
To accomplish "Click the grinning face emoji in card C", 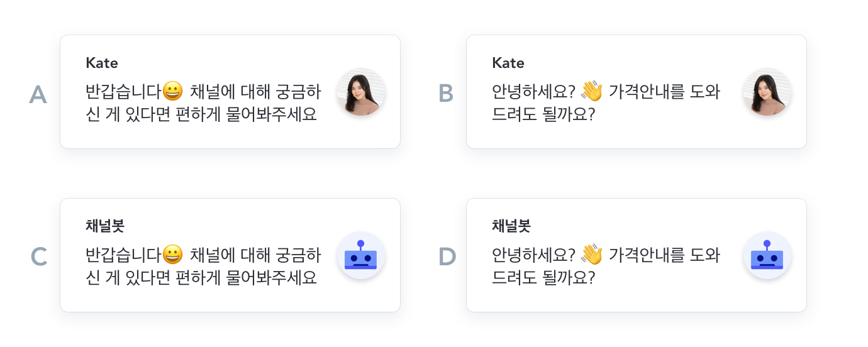I will (172, 255).
